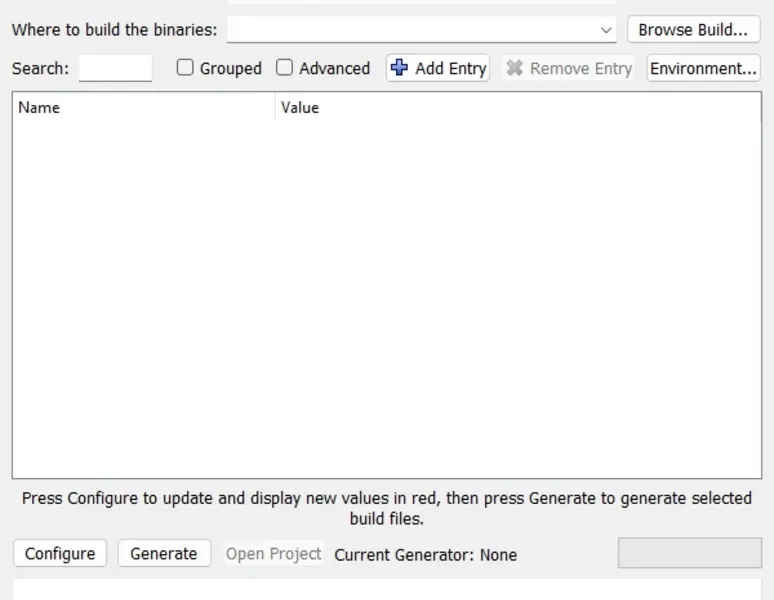Click the 'Where to build the binaries' label

click(x=114, y=30)
